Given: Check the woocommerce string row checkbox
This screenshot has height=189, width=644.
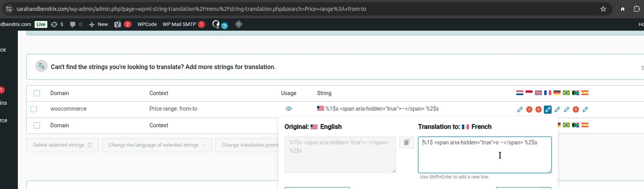Looking at the screenshot, I should click(x=34, y=109).
